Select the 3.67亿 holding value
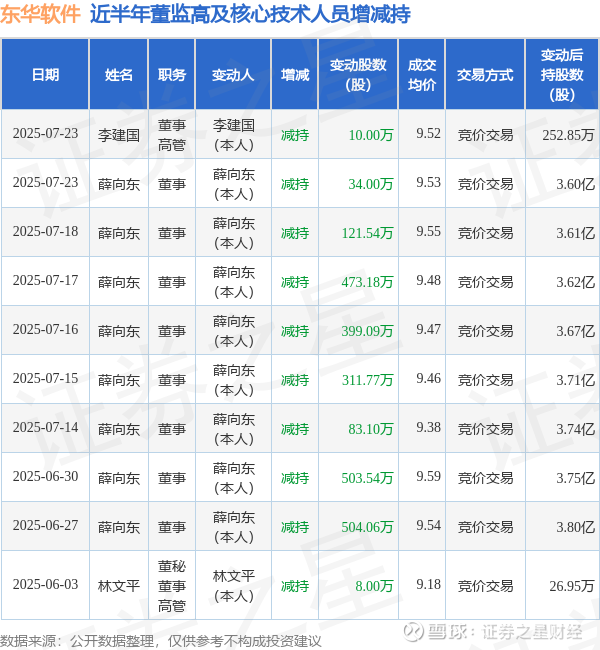600x650 pixels. [575, 330]
